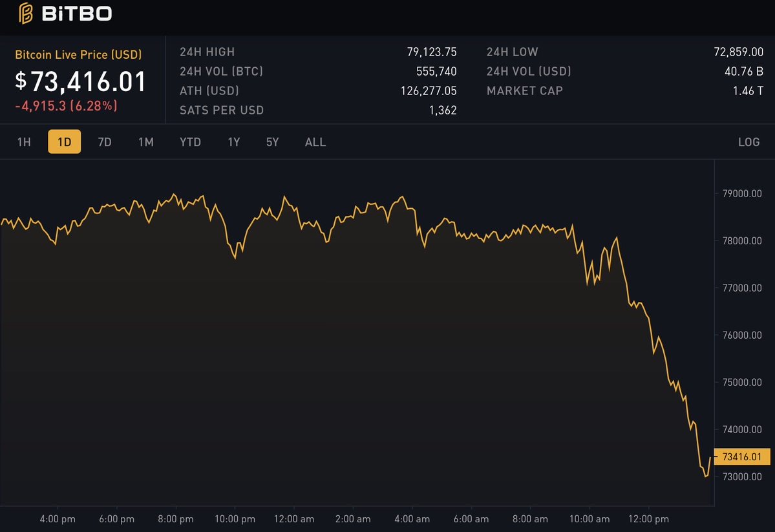Click the ATH (USD) label
775x532 pixels.
click(x=209, y=91)
